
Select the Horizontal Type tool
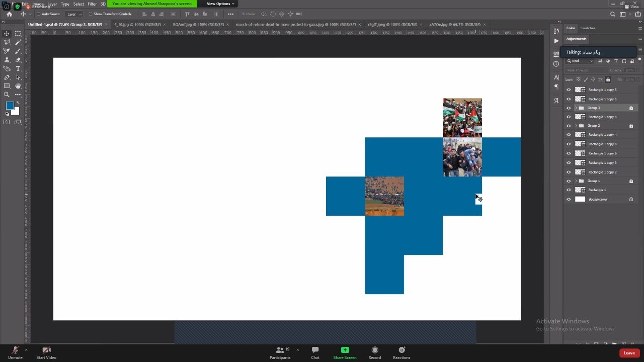(18, 68)
